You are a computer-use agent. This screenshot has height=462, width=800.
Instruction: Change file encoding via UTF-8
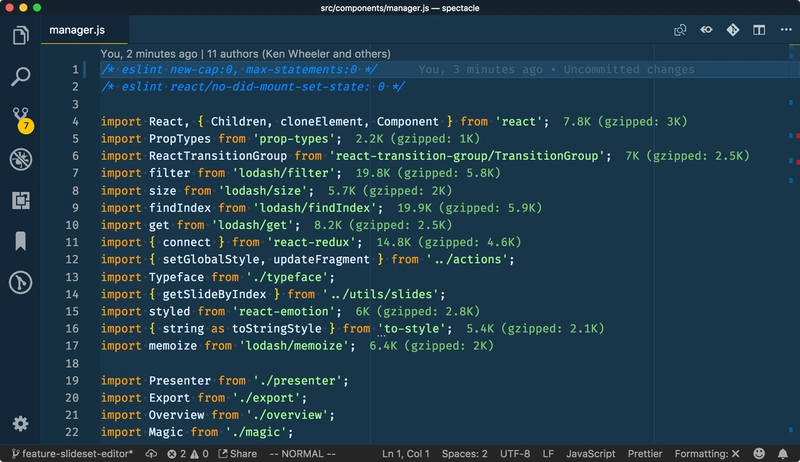[x=515, y=453]
